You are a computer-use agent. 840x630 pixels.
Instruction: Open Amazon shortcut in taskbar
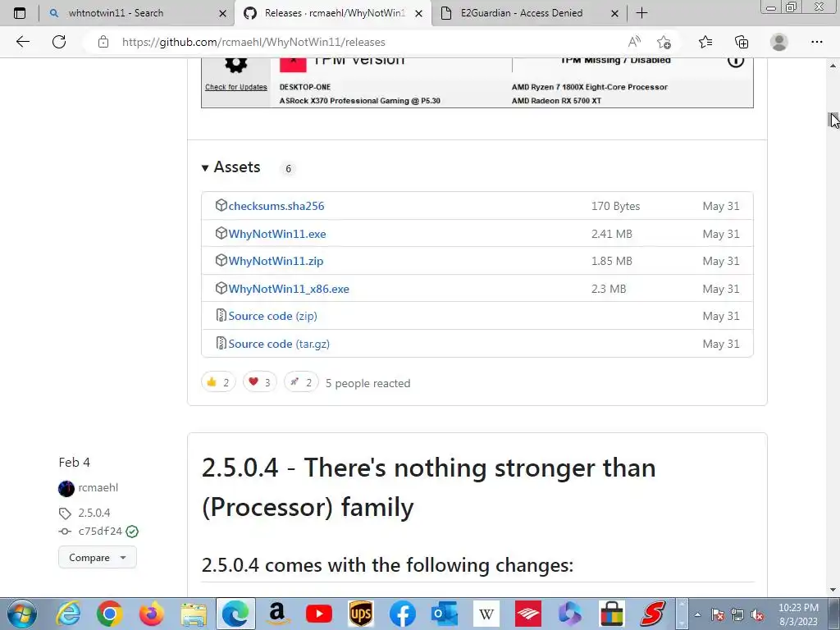(x=277, y=614)
